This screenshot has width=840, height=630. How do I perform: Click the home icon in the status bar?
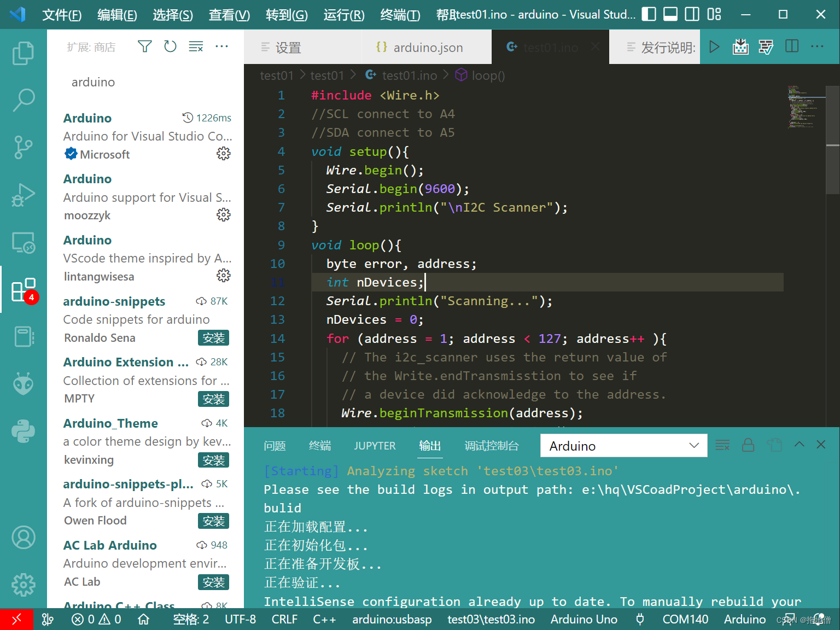pos(144,619)
